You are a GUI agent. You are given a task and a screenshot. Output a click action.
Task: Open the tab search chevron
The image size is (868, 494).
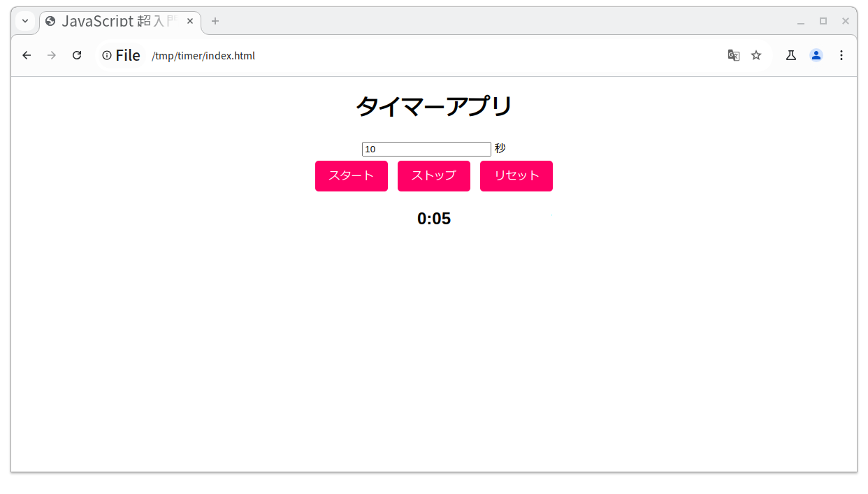24,21
